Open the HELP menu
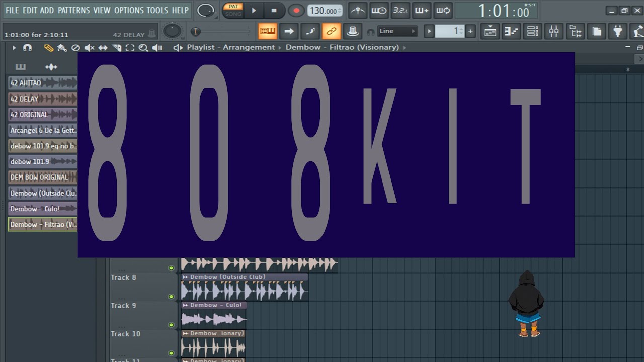The height and width of the screenshot is (362, 644). click(x=180, y=10)
